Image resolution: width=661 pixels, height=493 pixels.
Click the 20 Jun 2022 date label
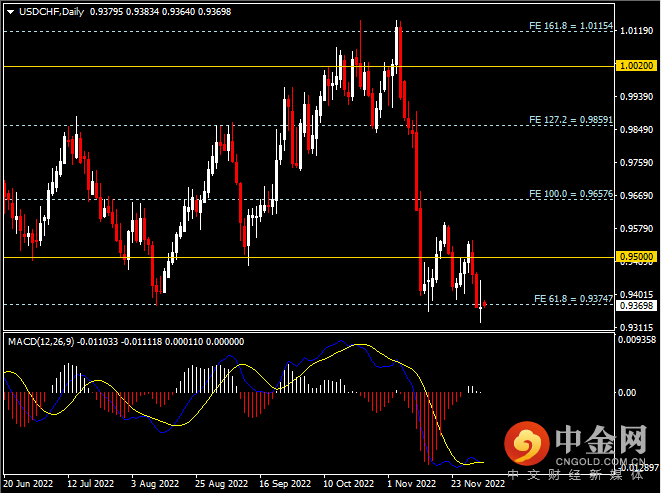pyautogui.click(x=27, y=484)
